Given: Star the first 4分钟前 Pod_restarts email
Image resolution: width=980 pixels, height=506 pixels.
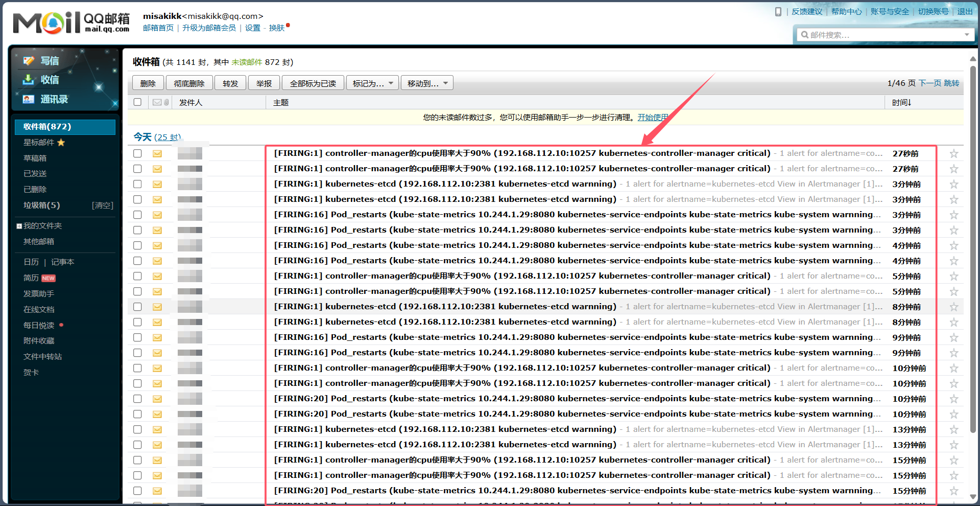Looking at the screenshot, I should pos(953,245).
